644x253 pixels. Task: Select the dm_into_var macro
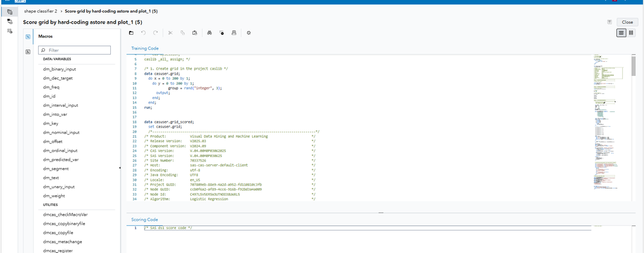pyautogui.click(x=55, y=115)
